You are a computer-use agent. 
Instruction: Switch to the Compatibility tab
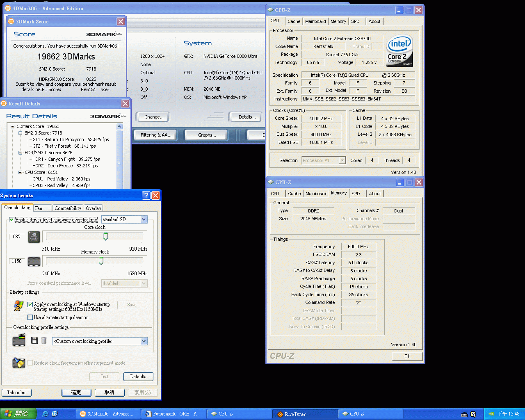(68, 208)
